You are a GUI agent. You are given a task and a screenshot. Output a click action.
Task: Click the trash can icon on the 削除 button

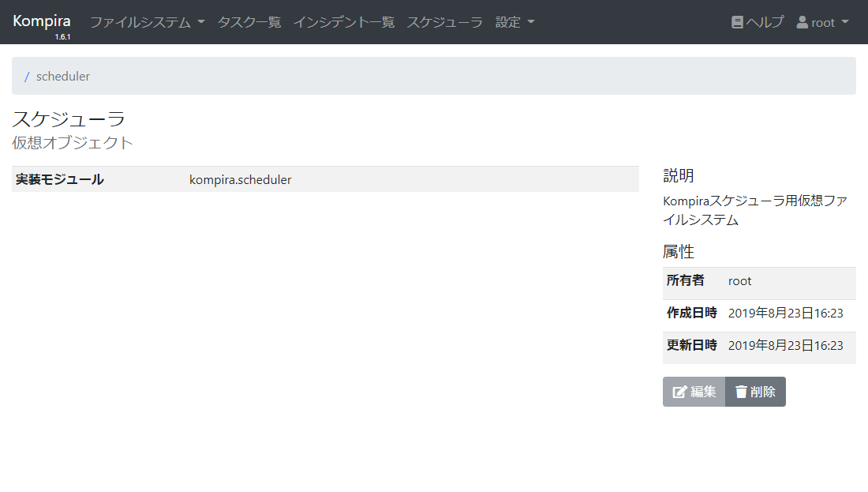click(x=741, y=392)
